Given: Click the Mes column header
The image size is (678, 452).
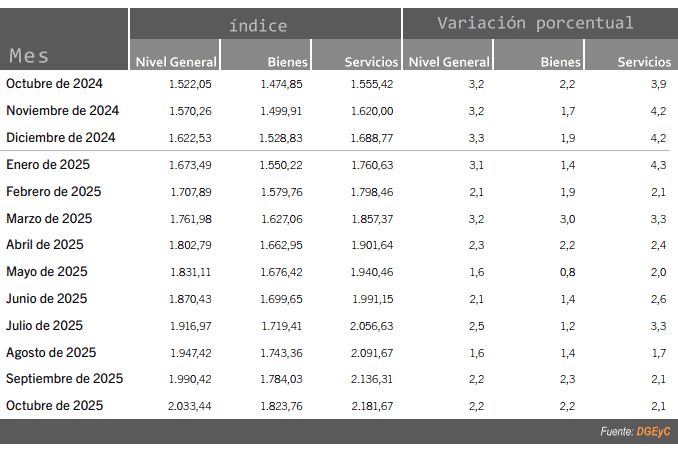Looking at the screenshot, I should [x=29, y=55].
